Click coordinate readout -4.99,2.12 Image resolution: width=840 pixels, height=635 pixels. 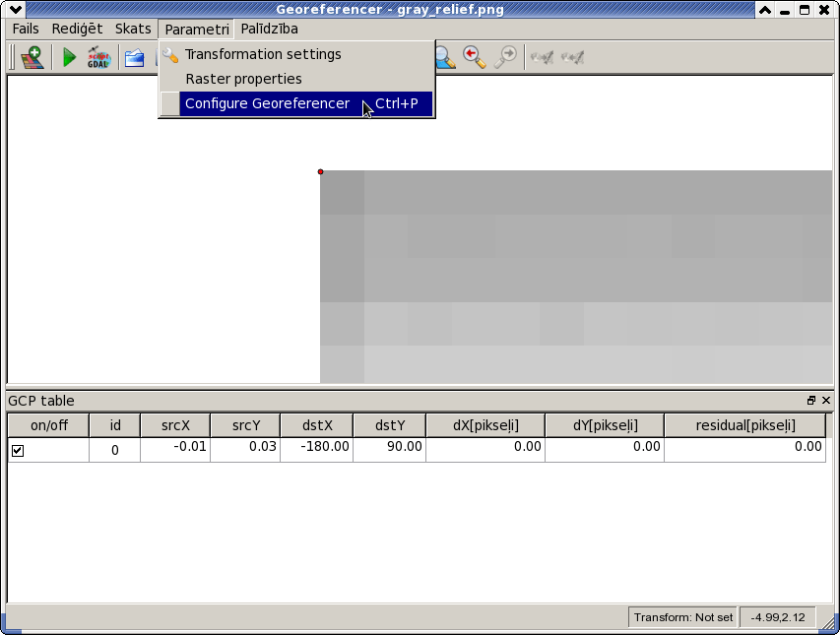[x=778, y=617]
